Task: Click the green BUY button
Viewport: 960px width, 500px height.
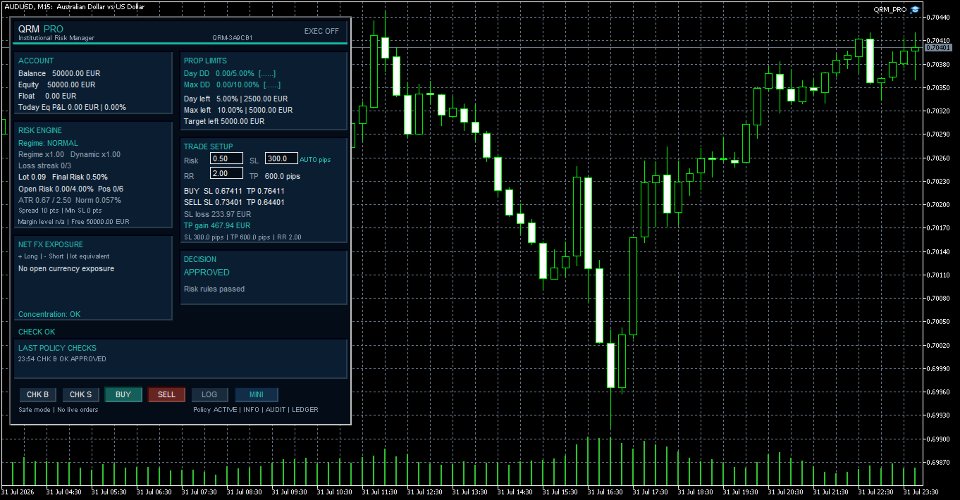Action: pos(123,395)
